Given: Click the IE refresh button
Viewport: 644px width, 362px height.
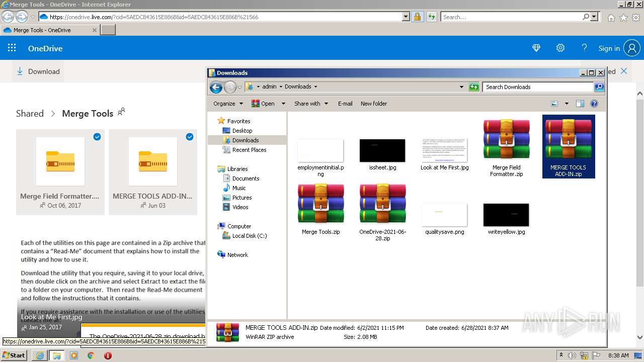Looking at the screenshot, I should tap(431, 17).
